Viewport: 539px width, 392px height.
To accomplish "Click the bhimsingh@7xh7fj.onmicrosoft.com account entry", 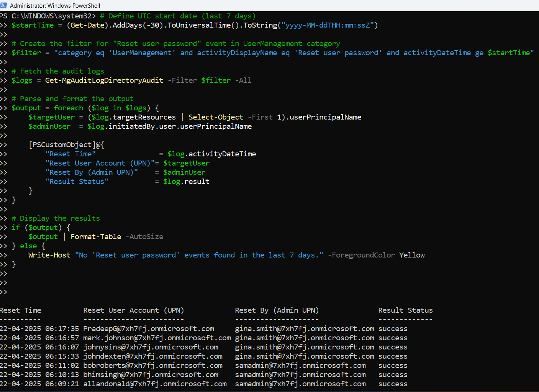I will pyautogui.click(x=151, y=375).
